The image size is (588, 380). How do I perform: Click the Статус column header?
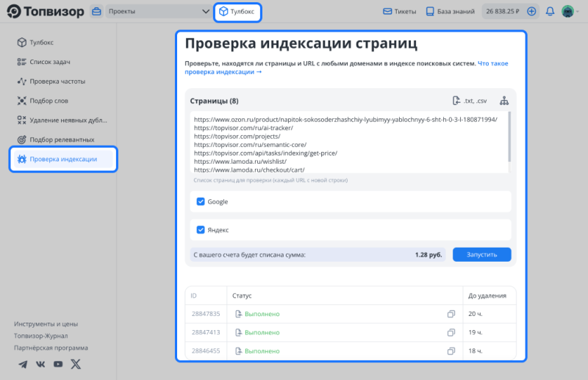coord(242,295)
